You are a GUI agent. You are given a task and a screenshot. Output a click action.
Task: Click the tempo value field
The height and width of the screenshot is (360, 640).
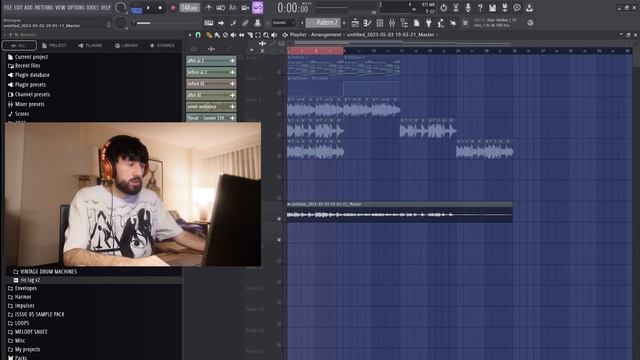[189, 8]
